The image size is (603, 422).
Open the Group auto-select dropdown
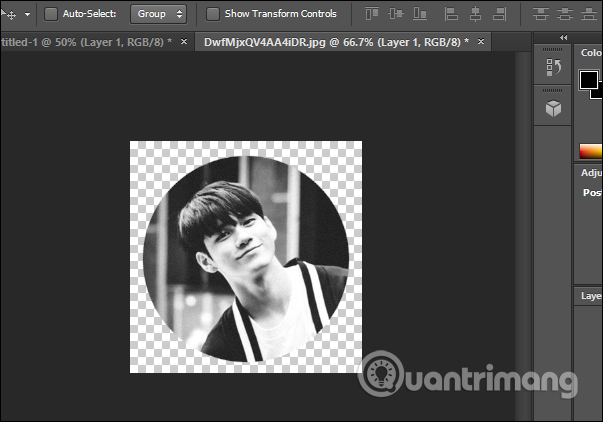[x=158, y=14]
